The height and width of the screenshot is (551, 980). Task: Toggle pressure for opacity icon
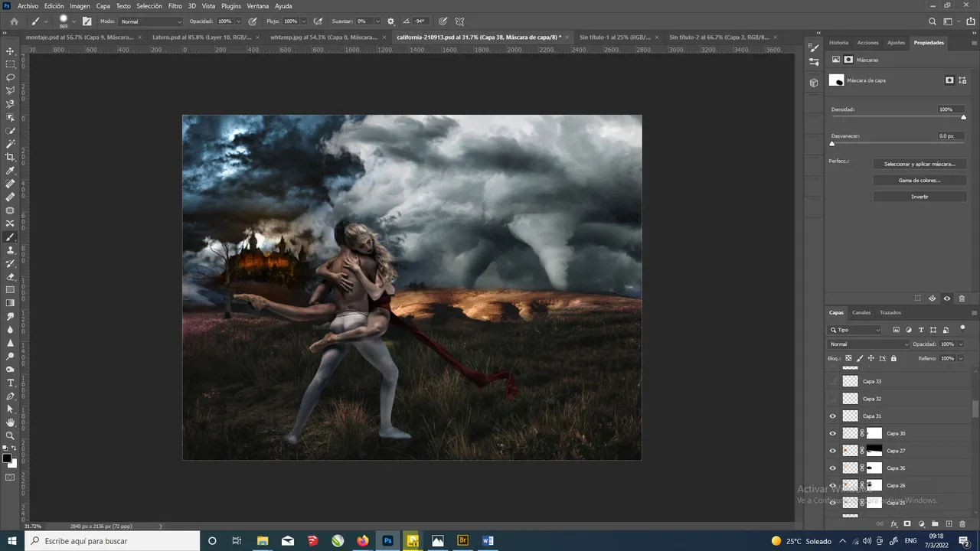253,21
